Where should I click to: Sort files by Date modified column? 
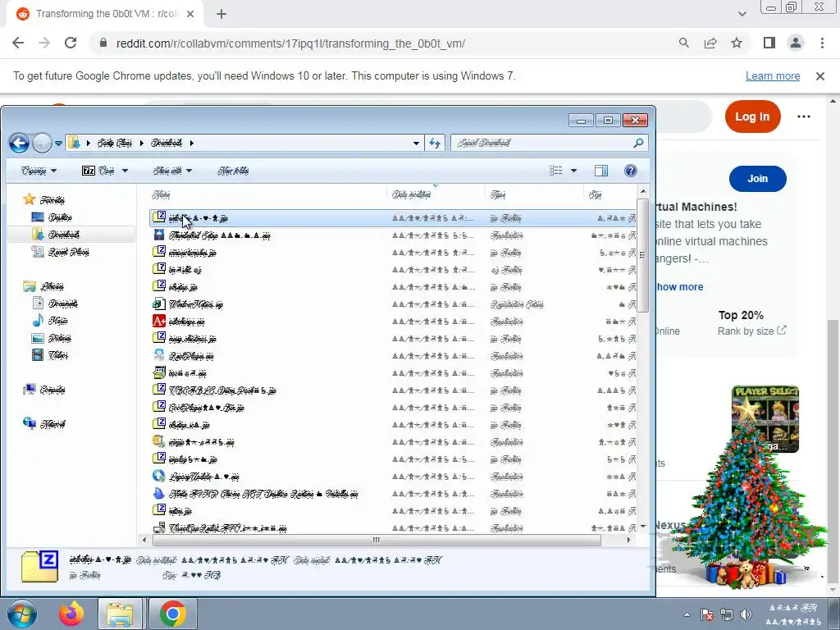click(x=436, y=194)
